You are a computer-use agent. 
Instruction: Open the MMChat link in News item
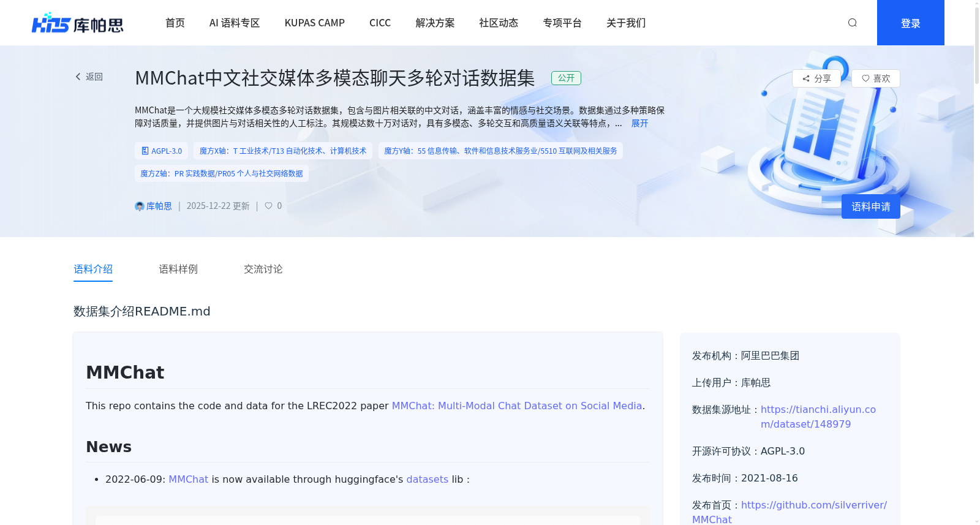click(189, 479)
